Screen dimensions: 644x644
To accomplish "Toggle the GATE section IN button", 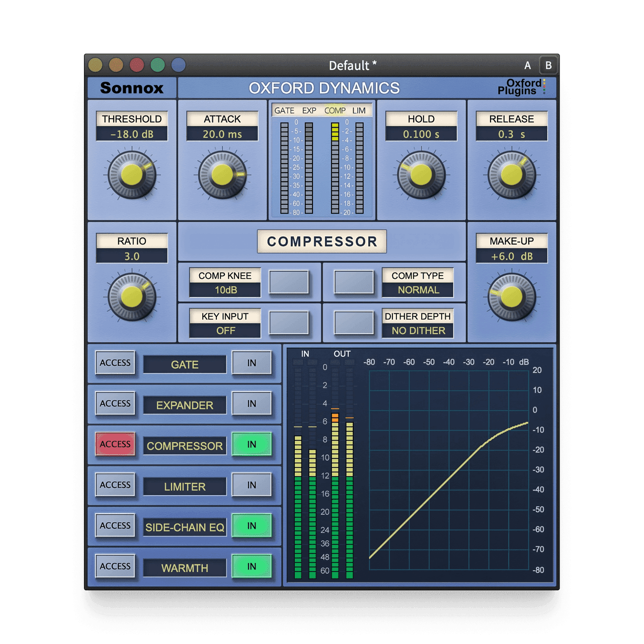I will click(252, 363).
